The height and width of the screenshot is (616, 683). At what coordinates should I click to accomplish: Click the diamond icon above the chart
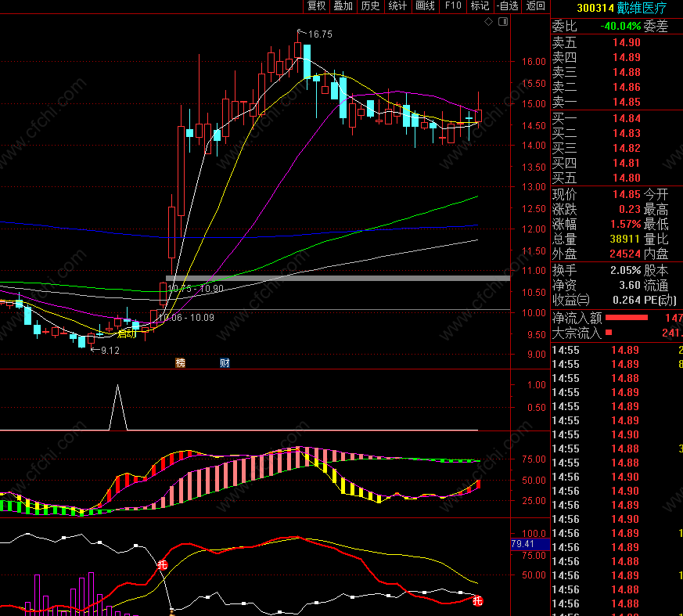488,21
